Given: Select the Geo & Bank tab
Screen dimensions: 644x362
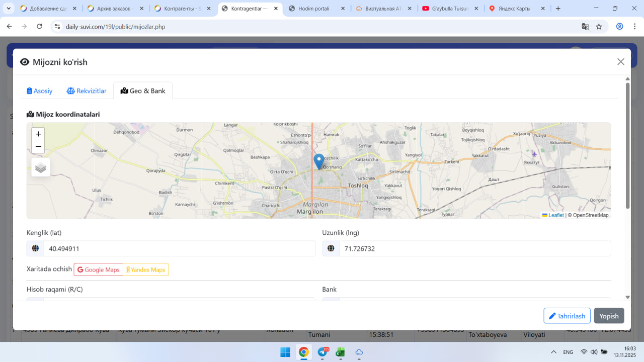Looking at the screenshot, I should point(143,91).
